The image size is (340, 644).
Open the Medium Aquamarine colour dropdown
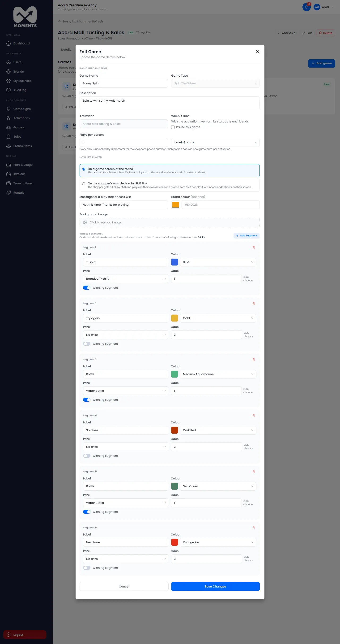pyautogui.click(x=218, y=374)
